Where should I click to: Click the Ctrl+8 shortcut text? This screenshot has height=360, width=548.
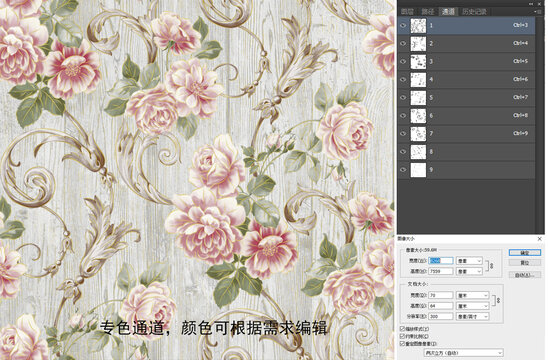click(x=520, y=115)
